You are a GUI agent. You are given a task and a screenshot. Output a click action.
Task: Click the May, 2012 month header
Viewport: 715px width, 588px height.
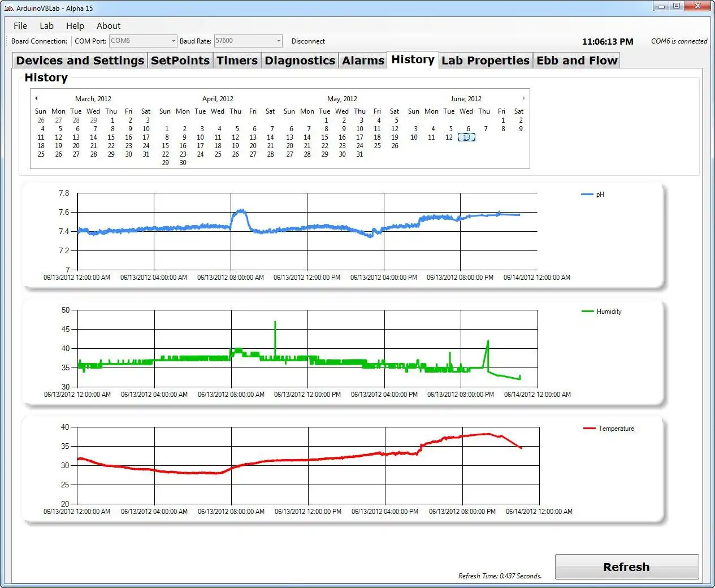point(342,99)
